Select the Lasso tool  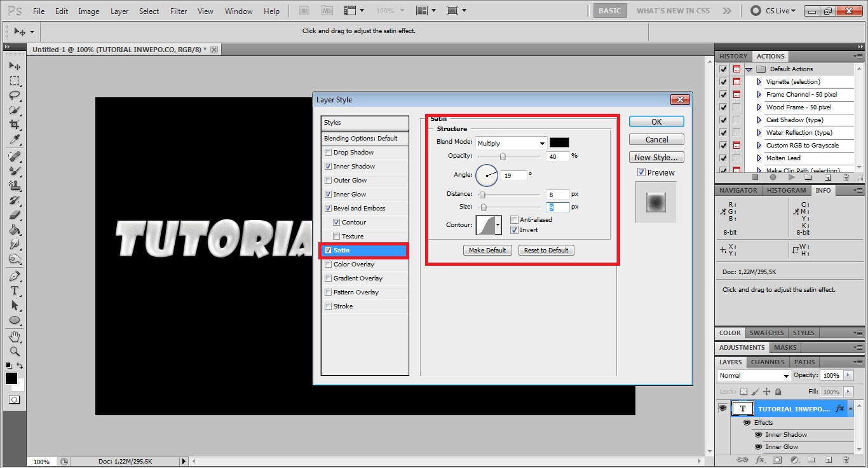click(x=15, y=95)
